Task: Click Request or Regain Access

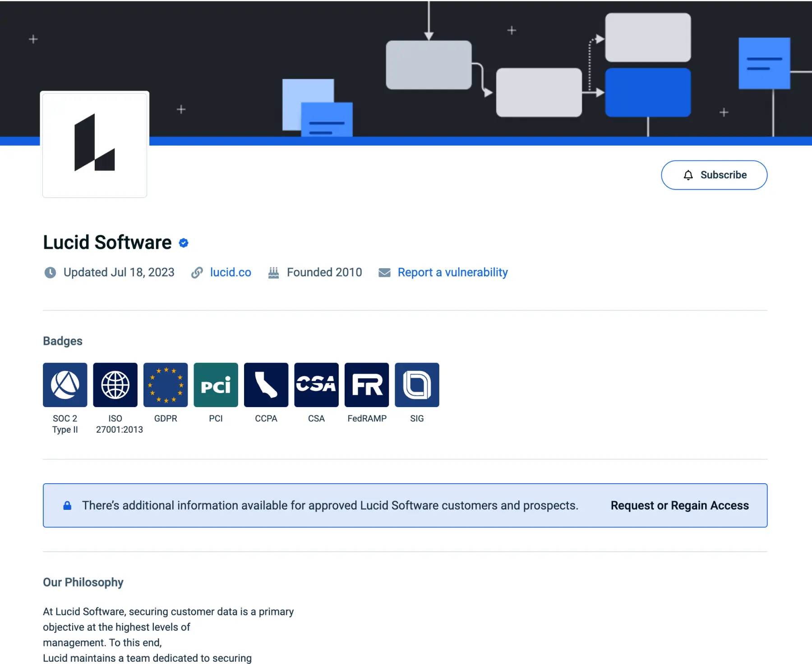Action: point(679,505)
